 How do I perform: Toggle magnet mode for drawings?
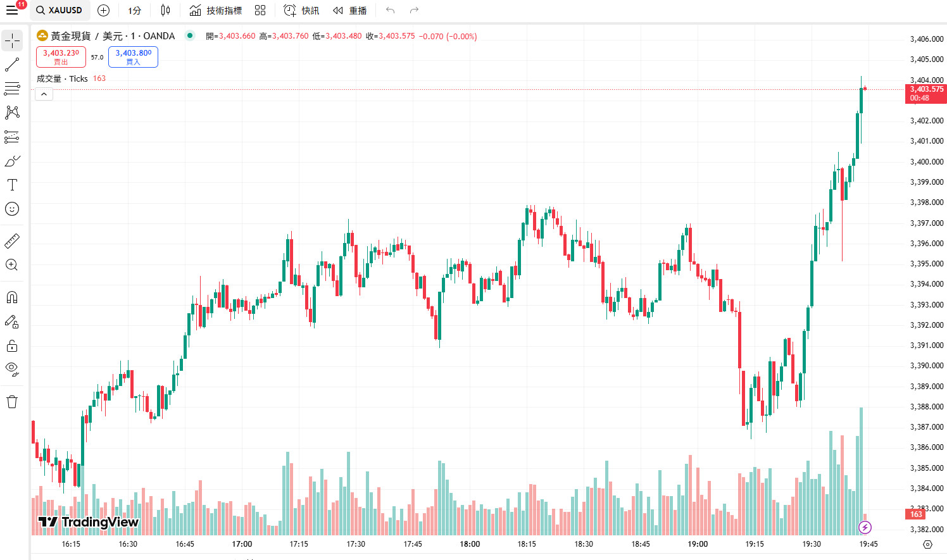12,297
